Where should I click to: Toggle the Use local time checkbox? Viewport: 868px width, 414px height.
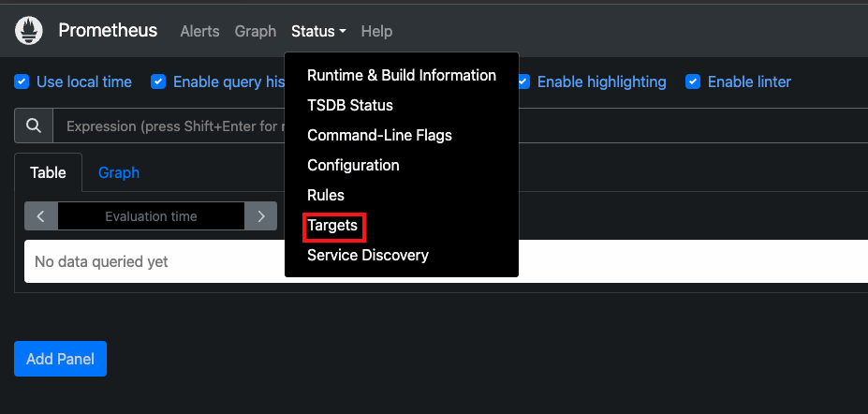point(21,81)
